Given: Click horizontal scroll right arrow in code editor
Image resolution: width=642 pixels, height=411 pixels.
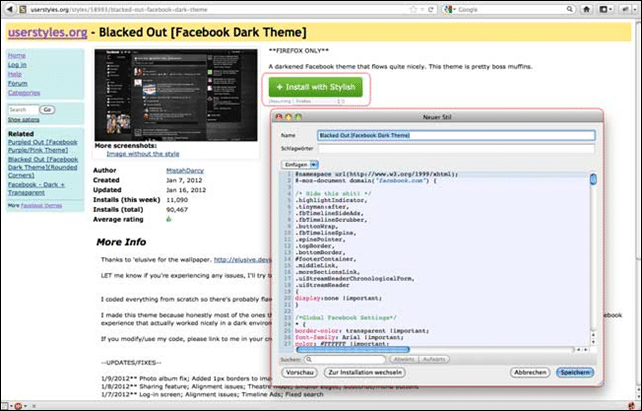Looking at the screenshot, I should click(585, 350).
